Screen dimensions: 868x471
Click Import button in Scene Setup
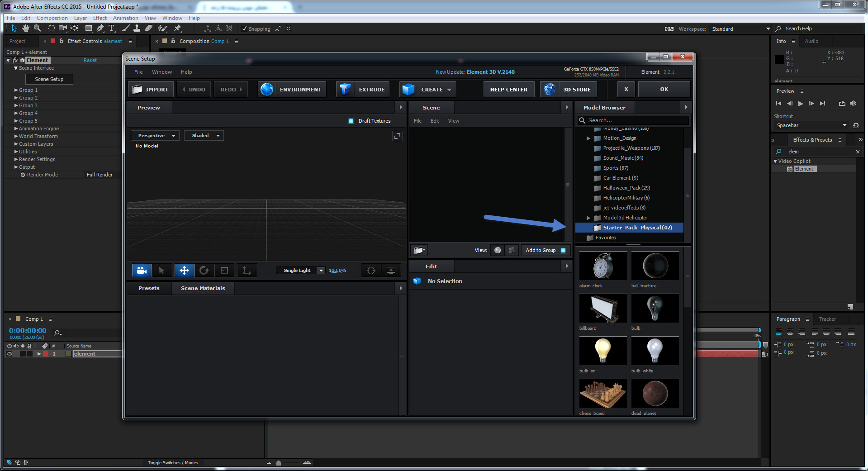[151, 90]
